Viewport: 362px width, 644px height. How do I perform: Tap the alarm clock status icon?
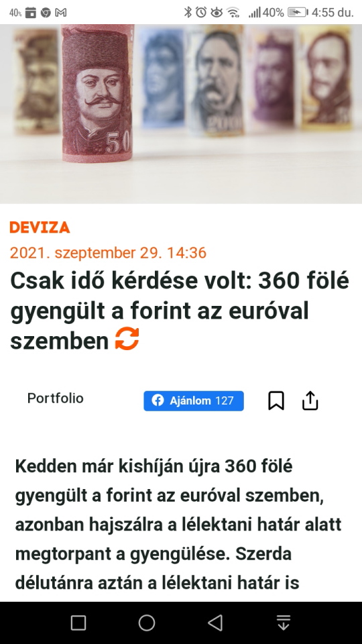click(201, 12)
